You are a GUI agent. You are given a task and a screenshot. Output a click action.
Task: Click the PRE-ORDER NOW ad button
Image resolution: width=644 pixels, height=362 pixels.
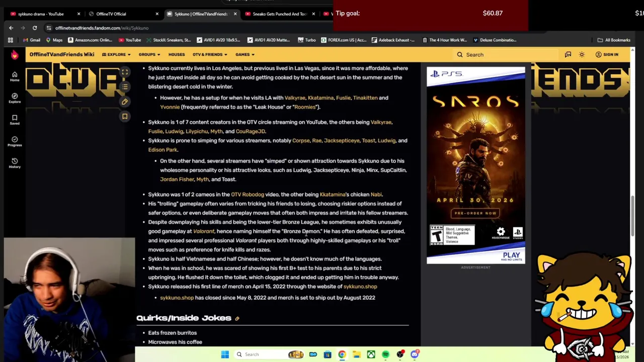[x=475, y=213]
